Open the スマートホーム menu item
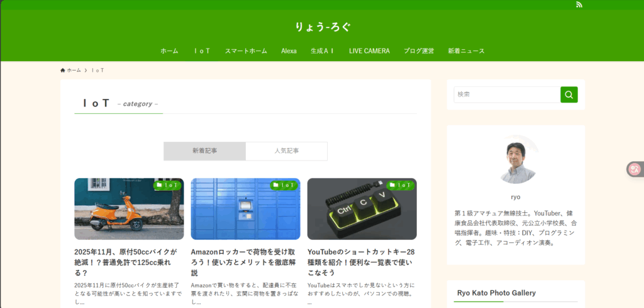This screenshot has height=308, width=644. click(x=246, y=51)
